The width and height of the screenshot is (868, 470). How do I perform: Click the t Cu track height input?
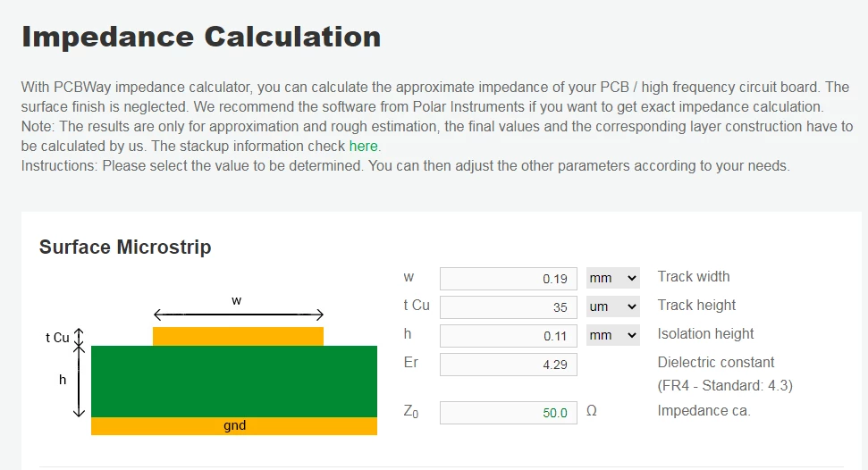508,307
